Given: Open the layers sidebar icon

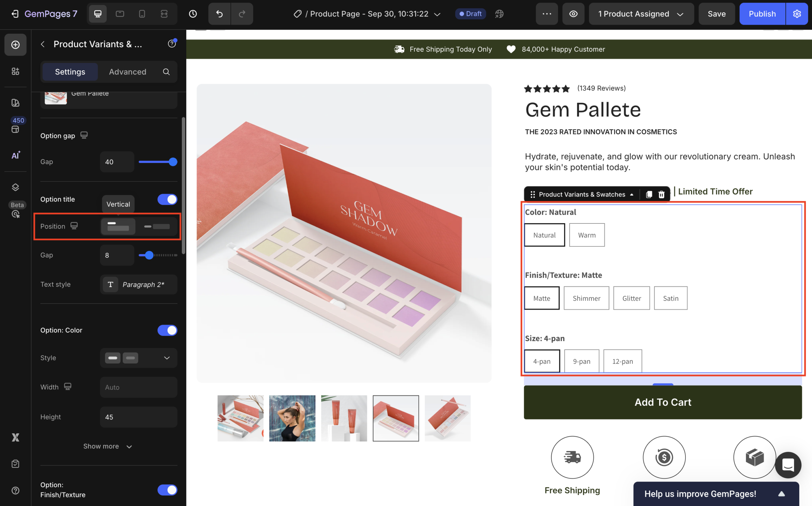Looking at the screenshot, I should (x=16, y=187).
